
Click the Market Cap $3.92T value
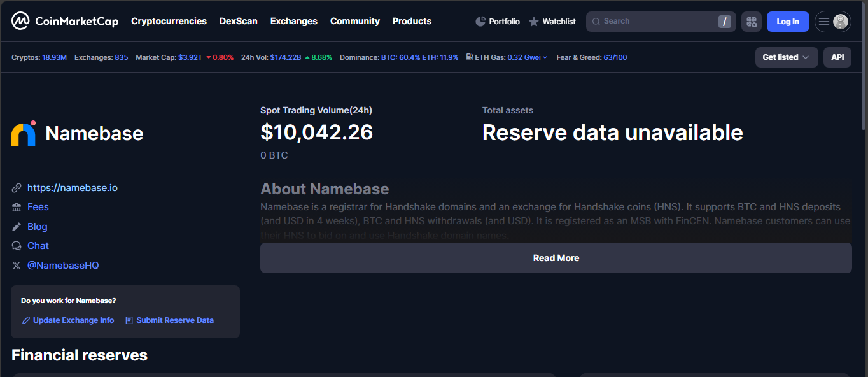(x=190, y=57)
